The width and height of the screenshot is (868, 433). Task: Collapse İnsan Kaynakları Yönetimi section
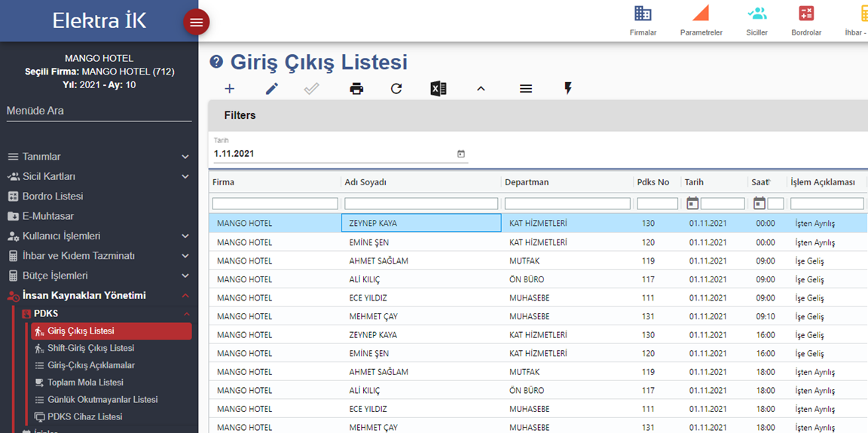pyautogui.click(x=99, y=296)
